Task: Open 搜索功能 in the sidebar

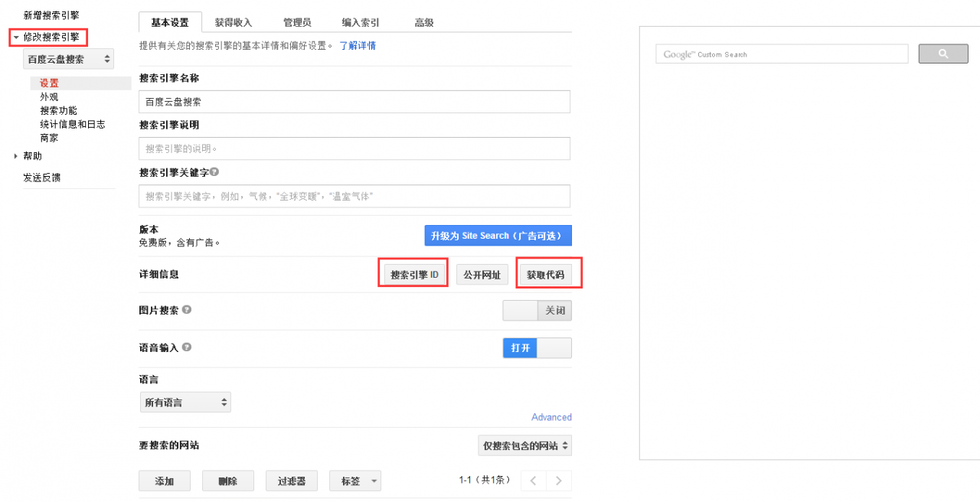Action: [58, 111]
